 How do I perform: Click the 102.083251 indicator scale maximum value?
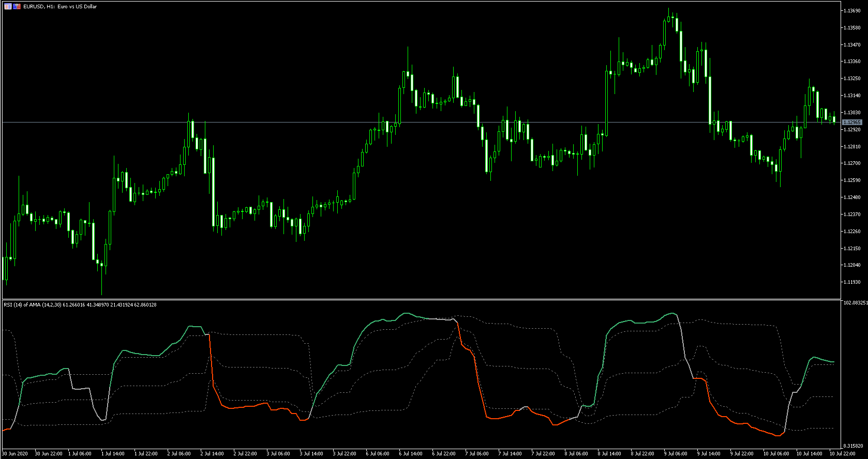coord(855,303)
